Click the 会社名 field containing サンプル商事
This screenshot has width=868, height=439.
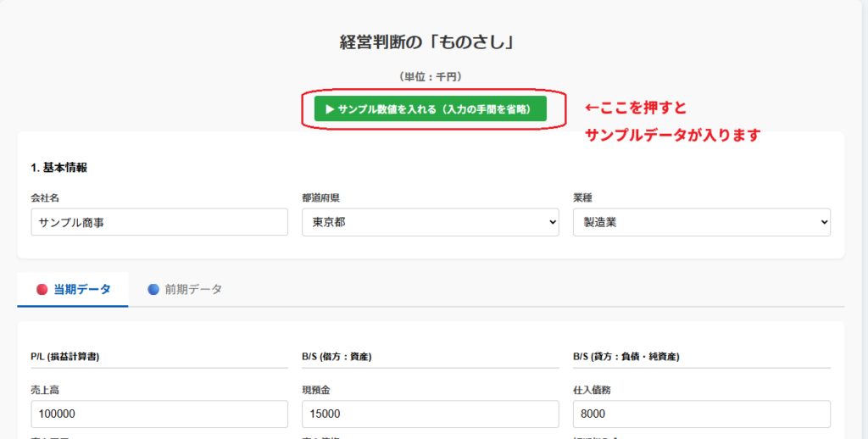pos(159,223)
